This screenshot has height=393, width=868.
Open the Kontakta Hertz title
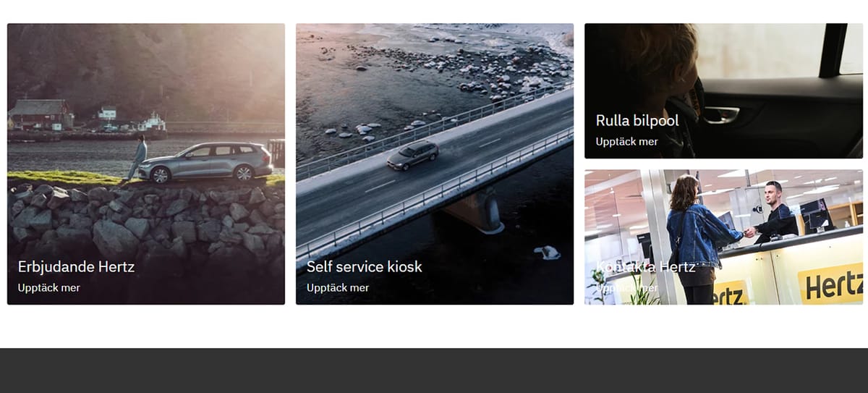tap(645, 266)
